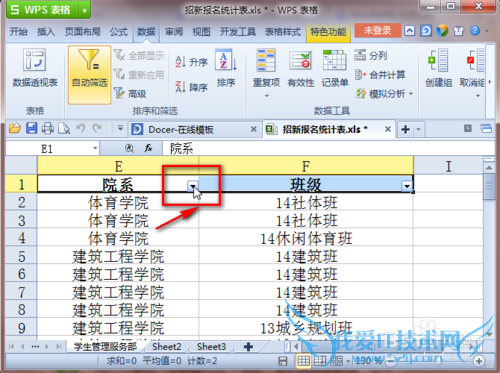Click the Name Box showing E1
This screenshot has height=373, width=500.
47,149
